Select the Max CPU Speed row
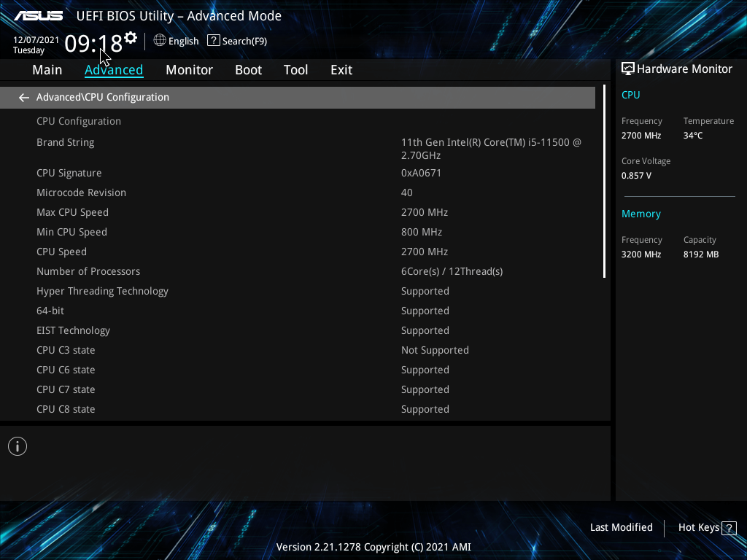 298,212
